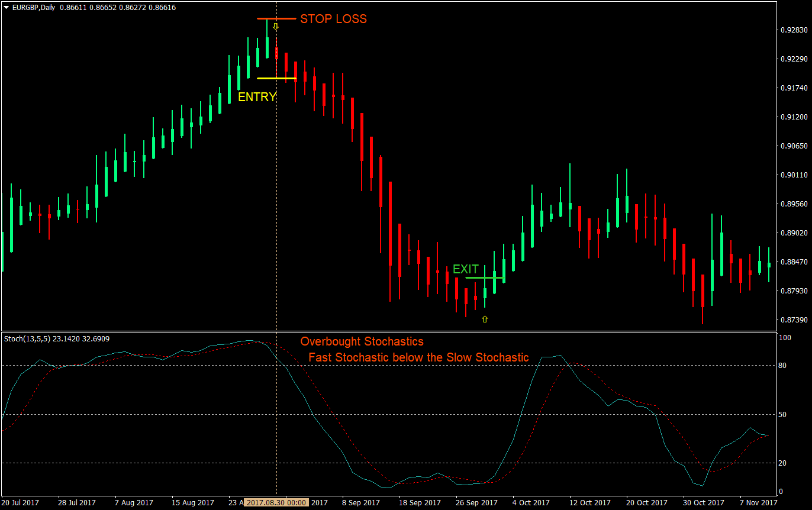
Task: Select the yellow up arrow below the lowest candles
Action: click(x=485, y=319)
